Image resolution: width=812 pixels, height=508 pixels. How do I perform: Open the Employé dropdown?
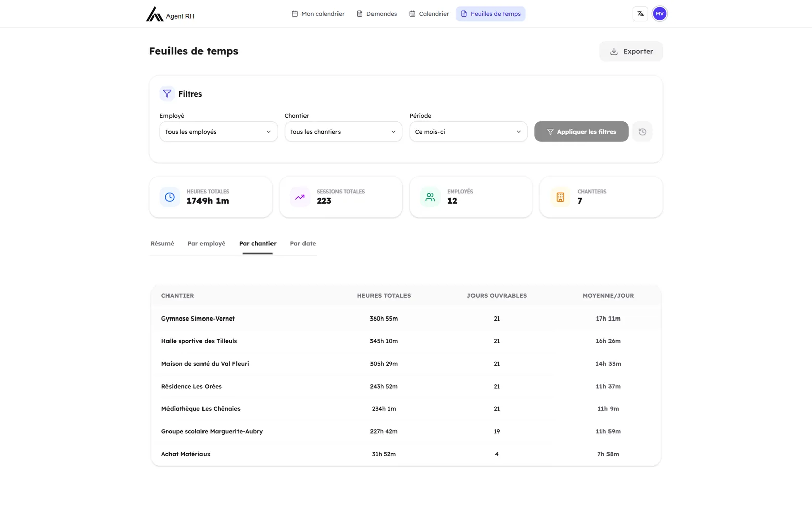click(x=219, y=132)
